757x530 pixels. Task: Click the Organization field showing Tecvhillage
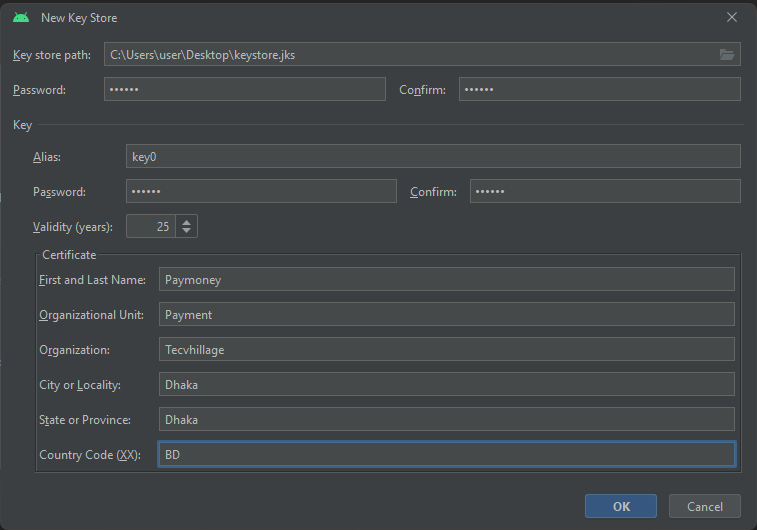446,349
